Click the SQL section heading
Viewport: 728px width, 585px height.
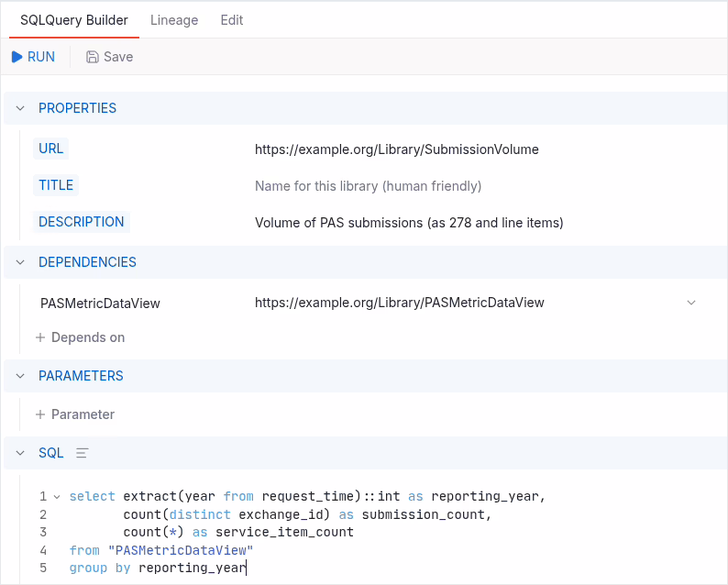point(51,453)
